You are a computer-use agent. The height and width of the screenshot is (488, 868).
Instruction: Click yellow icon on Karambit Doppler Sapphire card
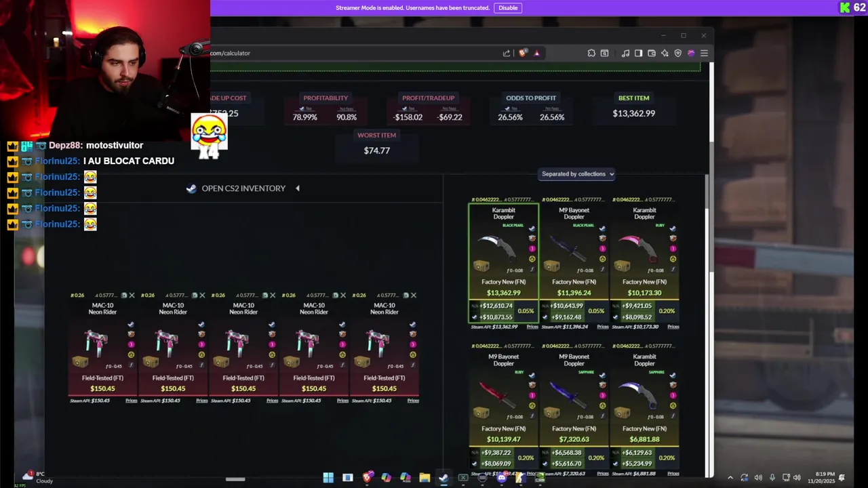click(x=673, y=406)
